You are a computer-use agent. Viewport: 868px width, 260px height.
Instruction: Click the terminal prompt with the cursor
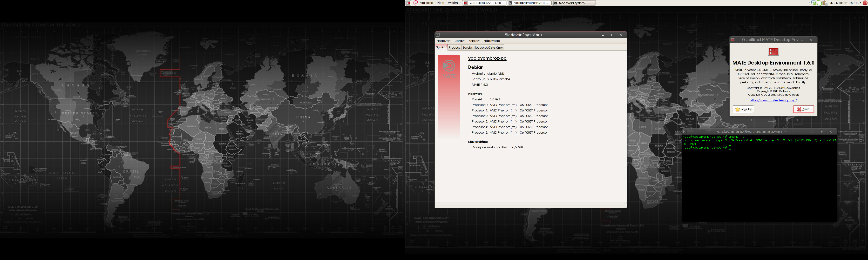point(707,148)
